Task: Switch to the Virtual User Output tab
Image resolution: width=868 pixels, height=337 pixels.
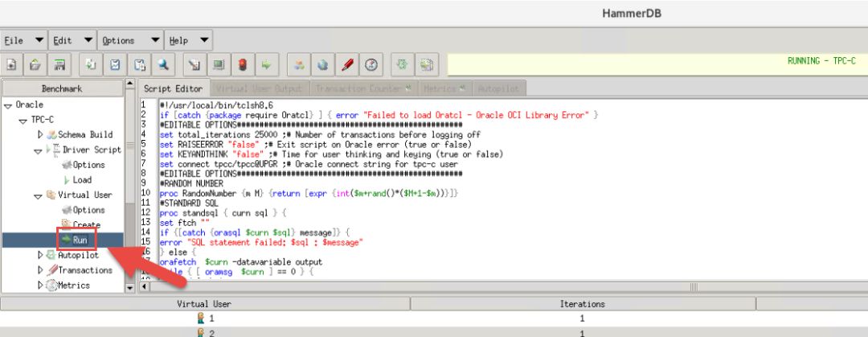Action: [259, 88]
